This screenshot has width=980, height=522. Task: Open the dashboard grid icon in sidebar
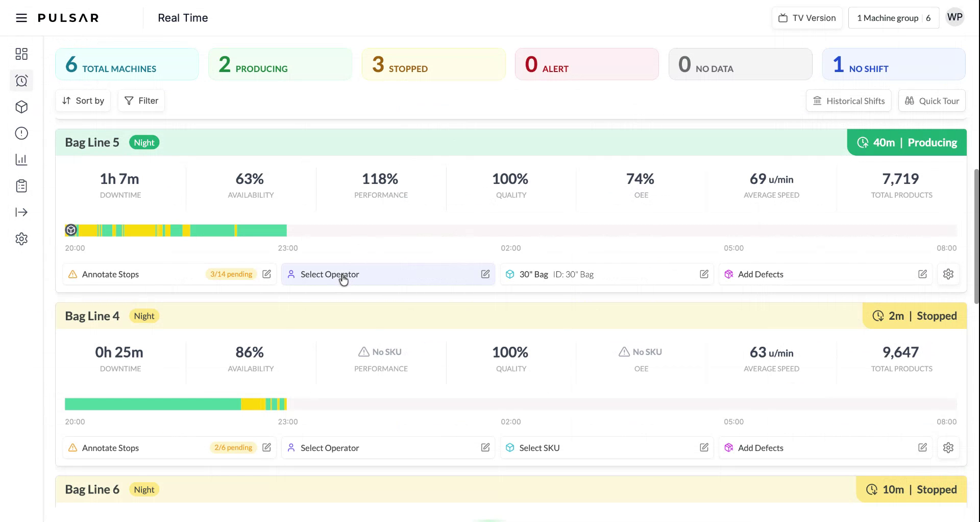(21, 54)
